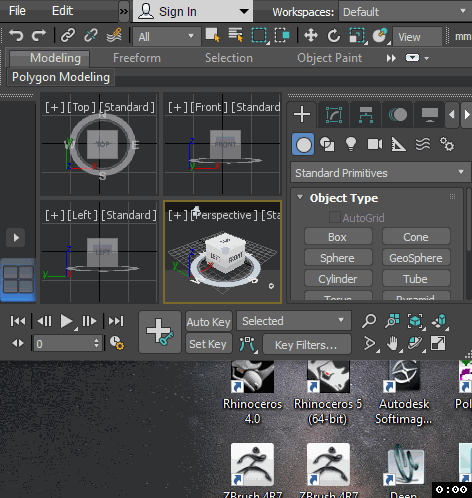Select the Shapes category button
472x498 pixels.
pos(327,144)
